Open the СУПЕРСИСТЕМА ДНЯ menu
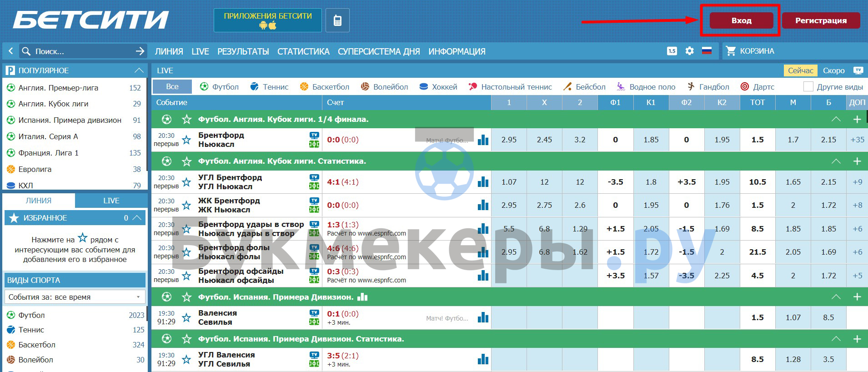The image size is (868, 372). click(x=379, y=51)
